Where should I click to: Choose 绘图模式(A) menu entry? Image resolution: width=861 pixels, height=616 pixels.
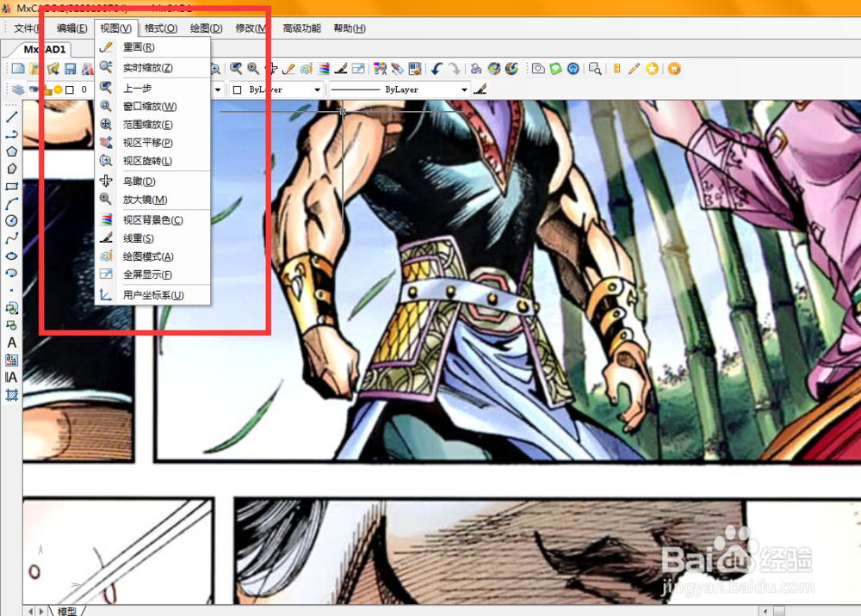click(152, 256)
